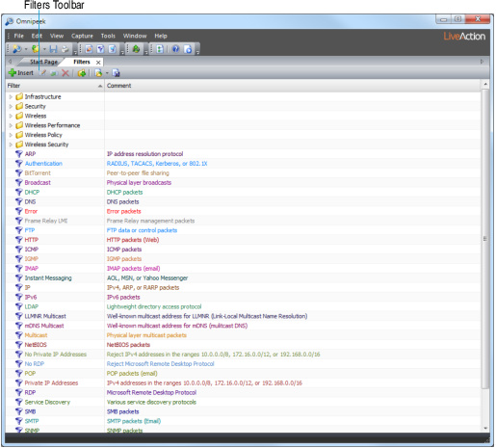Click the funnel icon beside SMB filter

(x=19, y=411)
